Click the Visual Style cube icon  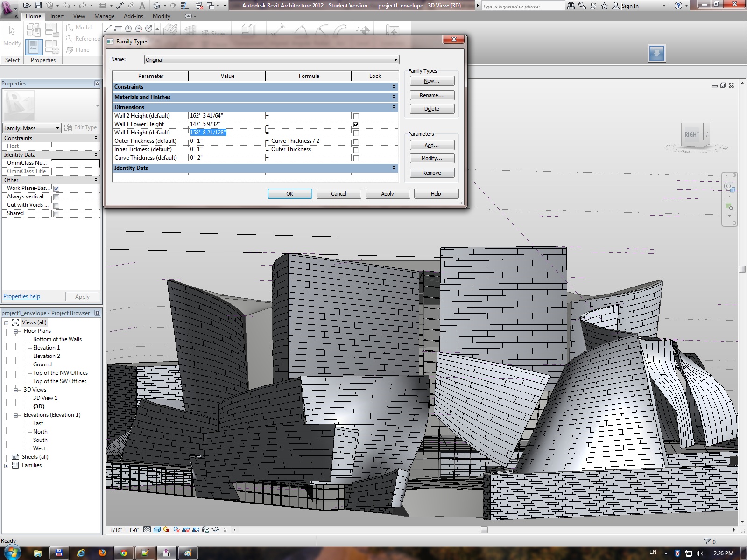click(157, 530)
